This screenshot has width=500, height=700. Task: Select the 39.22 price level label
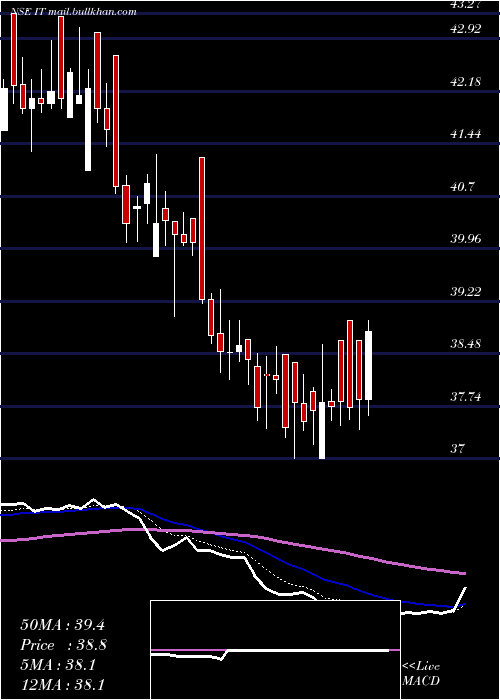[466, 292]
